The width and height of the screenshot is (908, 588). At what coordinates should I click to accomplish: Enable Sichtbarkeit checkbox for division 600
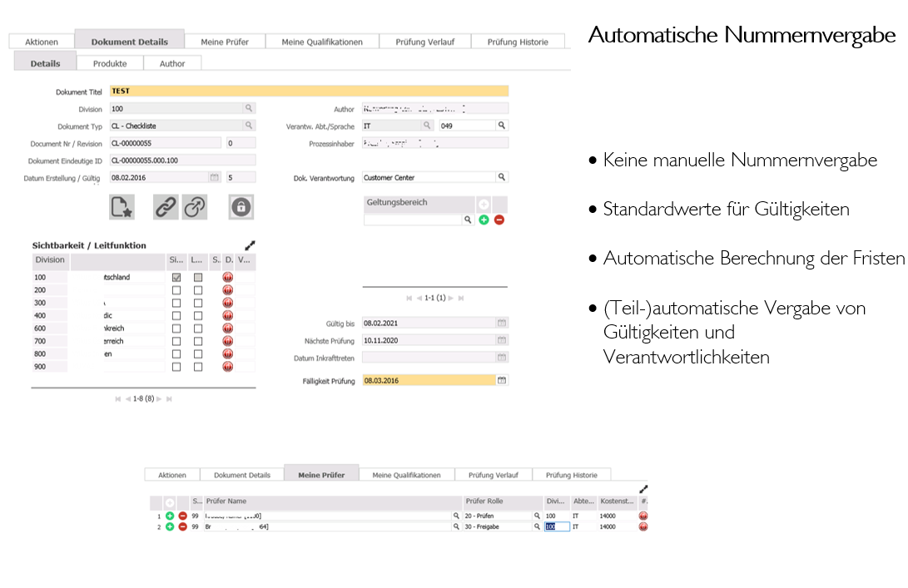tap(176, 329)
